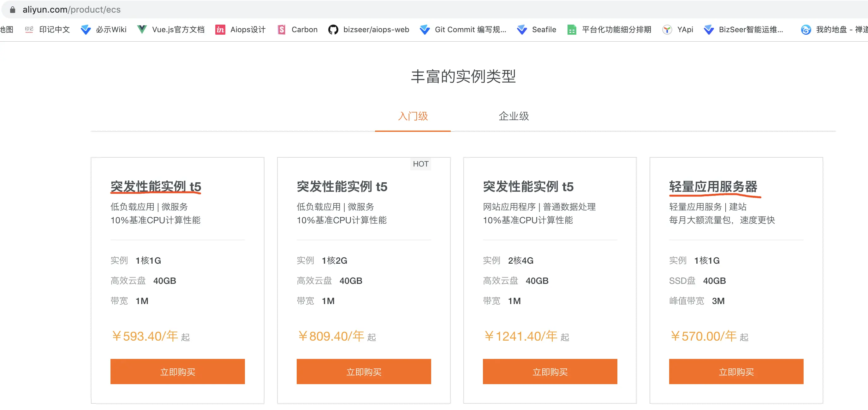Click 立即购买 for the 1核1G t5 instance

coord(178,372)
